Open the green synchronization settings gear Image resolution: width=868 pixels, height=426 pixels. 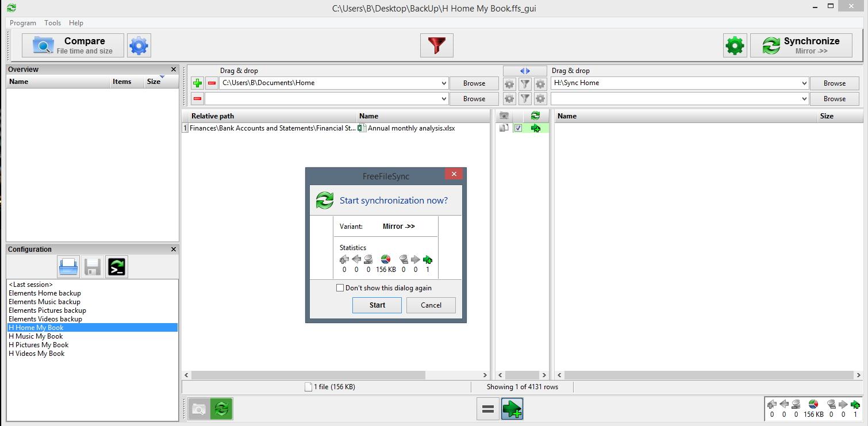tap(735, 45)
